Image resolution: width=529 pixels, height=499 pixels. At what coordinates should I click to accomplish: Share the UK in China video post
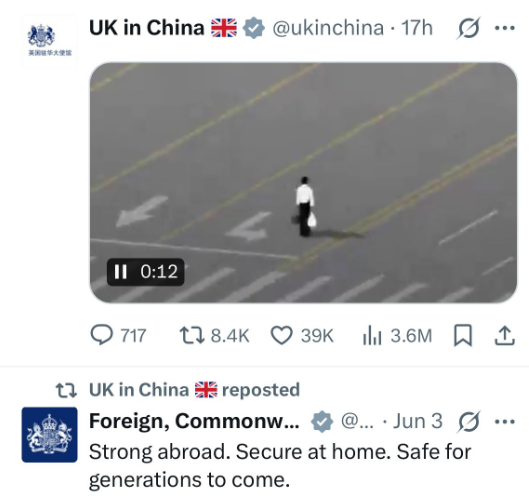(505, 336)
